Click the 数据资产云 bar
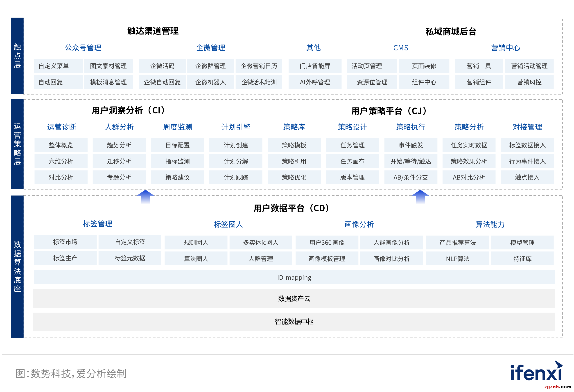Viewport: 574px width, 392px height. 294,298
